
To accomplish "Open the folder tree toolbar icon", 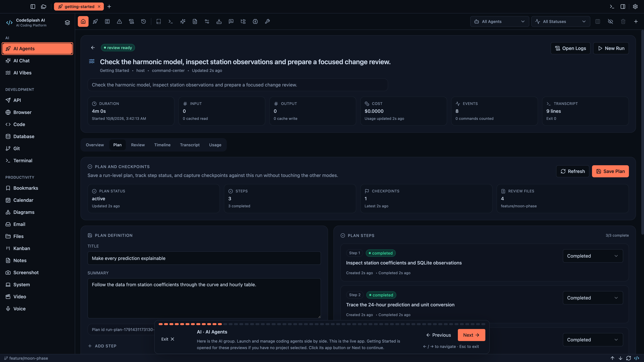I will coord(243,21).
